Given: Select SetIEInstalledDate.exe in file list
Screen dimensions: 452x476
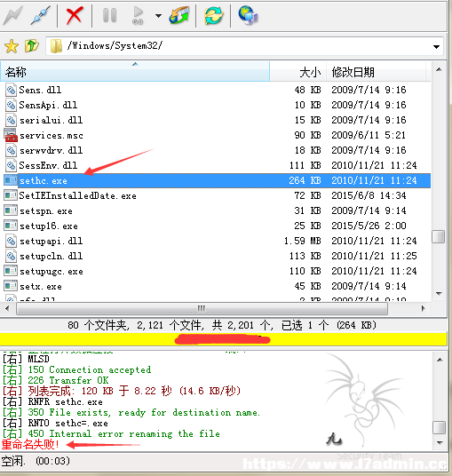Looking at the screenshot, I should point(217,195).
